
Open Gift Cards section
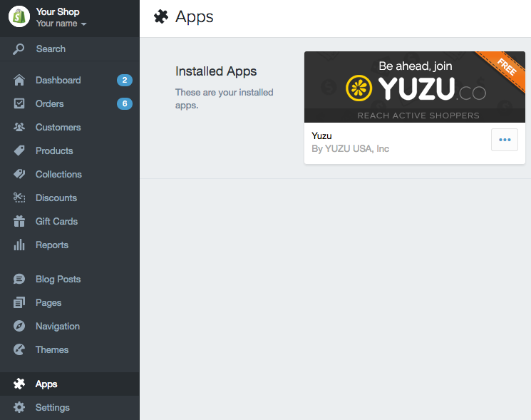coord(56,222)
